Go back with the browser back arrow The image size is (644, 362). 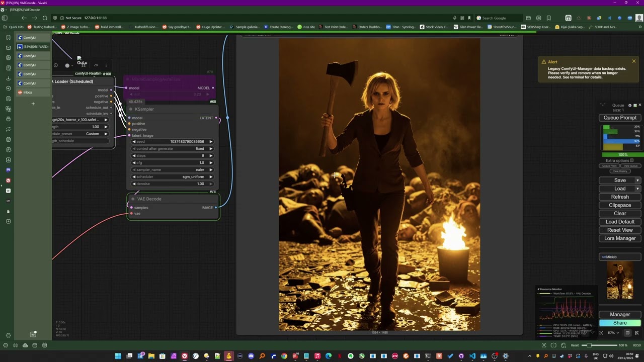[x=24, y=18]
